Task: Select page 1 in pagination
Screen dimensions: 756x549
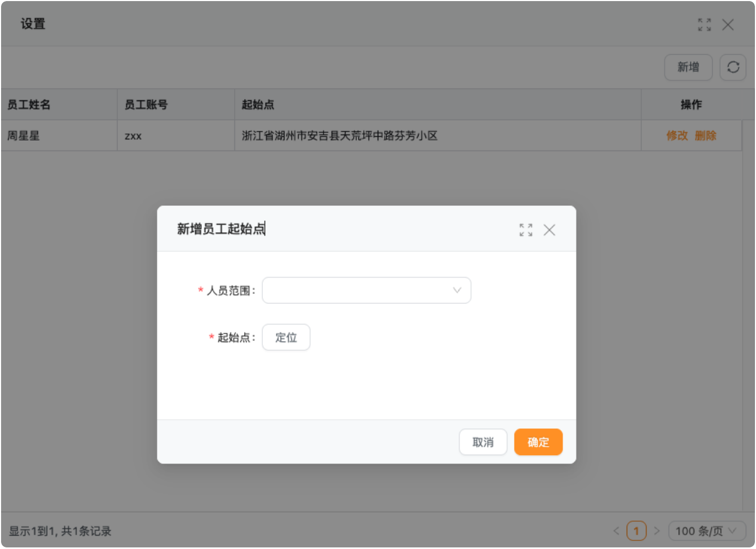Action: coord(636,531)
